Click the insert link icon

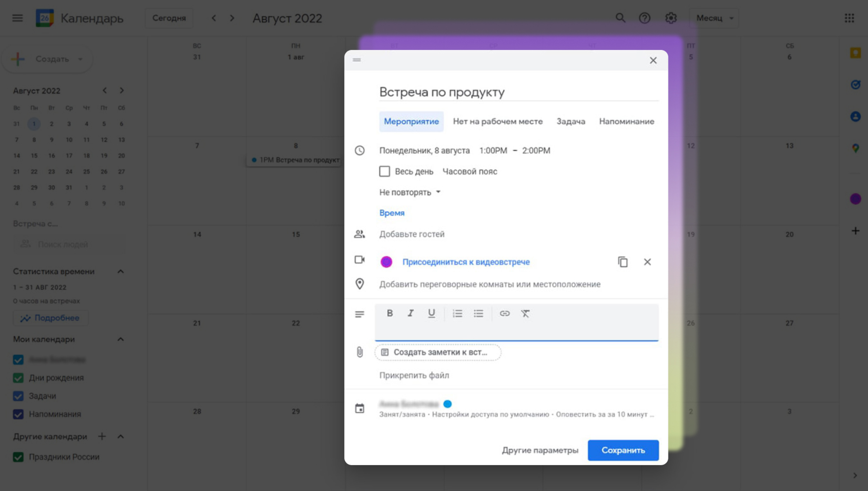pyautogui.click(x=505, y=314)
